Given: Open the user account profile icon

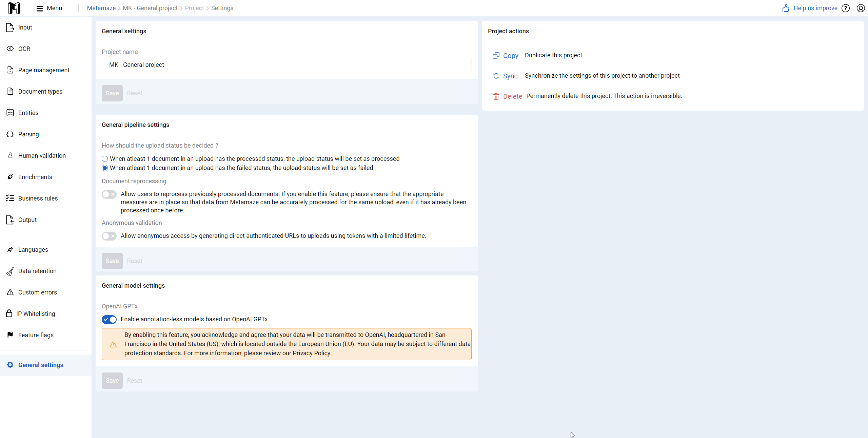Looking at the screenshot, I should click(861, 8).
